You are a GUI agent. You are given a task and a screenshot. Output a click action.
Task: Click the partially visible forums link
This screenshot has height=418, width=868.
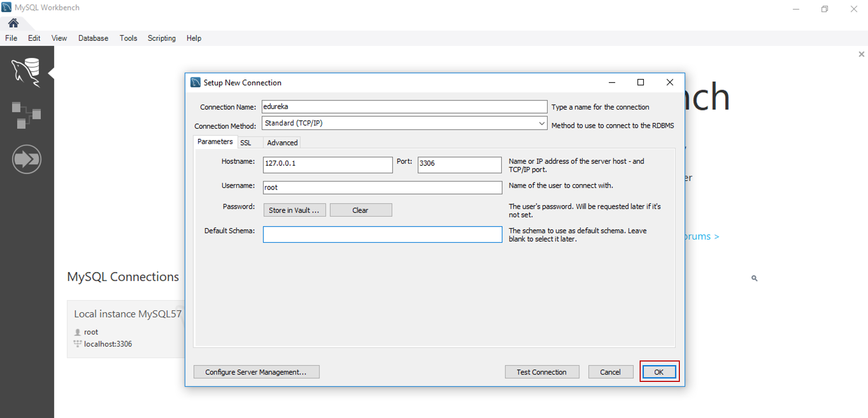click(x=702, y=236)
